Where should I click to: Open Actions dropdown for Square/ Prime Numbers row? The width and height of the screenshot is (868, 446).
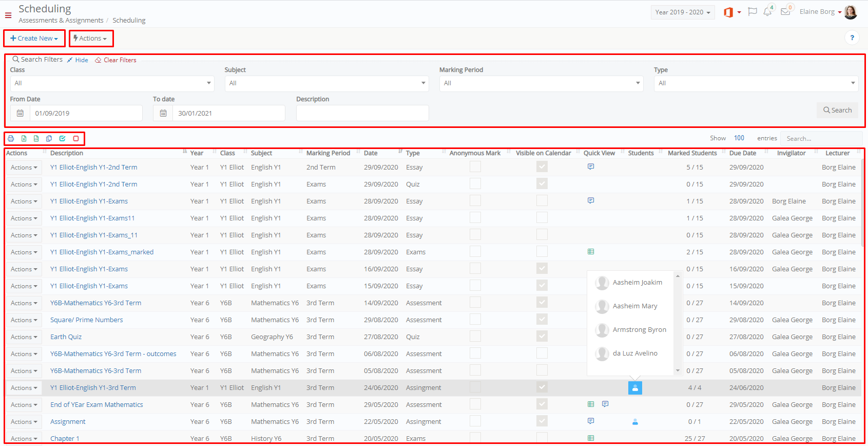click(24, 320)
